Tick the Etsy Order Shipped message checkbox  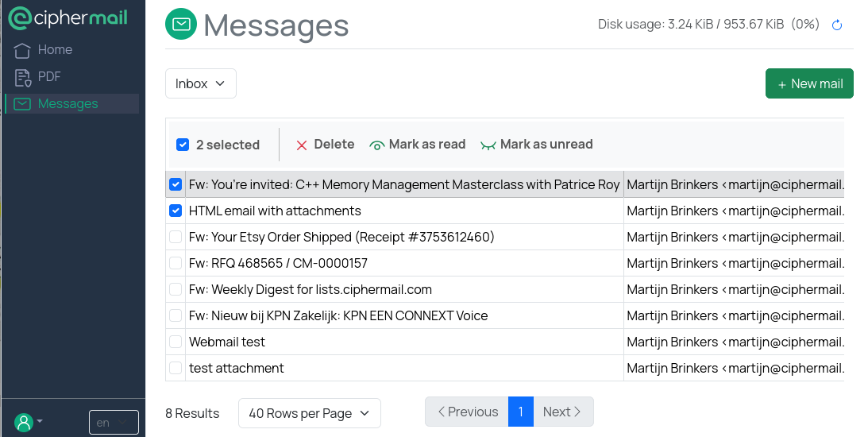[x=176, y=237]
